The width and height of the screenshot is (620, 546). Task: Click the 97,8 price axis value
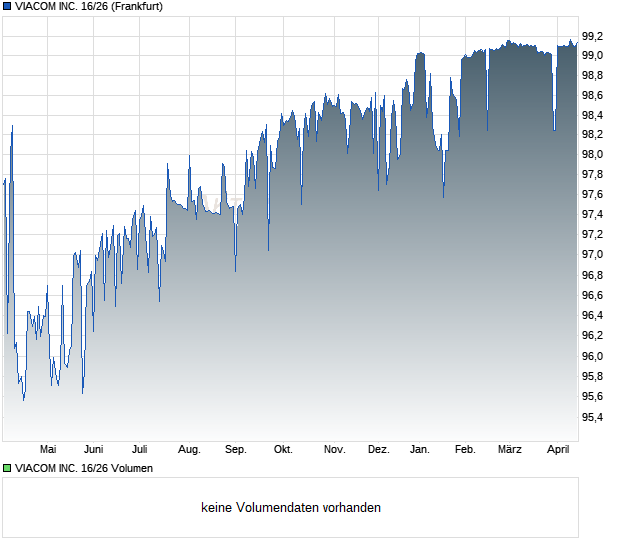pyautogui.click(x=593, y=174)
